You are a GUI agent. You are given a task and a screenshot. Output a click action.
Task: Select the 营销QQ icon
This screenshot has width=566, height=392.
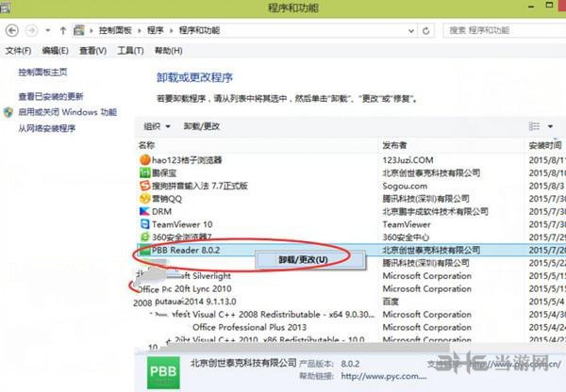click(x=144, y=198)
